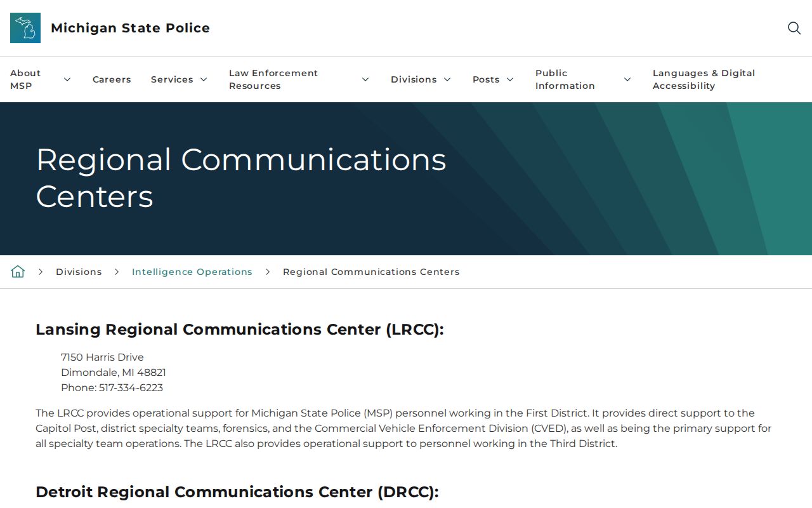
Task: Click the Posts nav label
Action: (x=486, y=79)
